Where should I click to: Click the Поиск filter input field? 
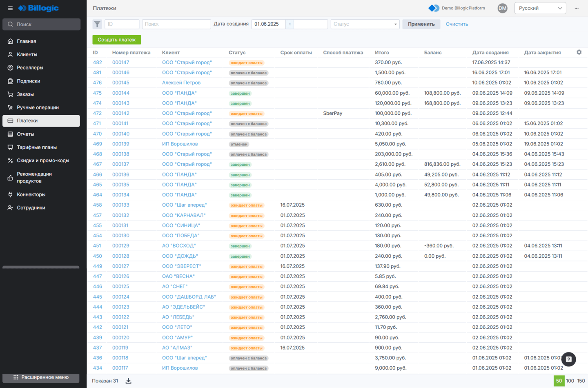176,24
